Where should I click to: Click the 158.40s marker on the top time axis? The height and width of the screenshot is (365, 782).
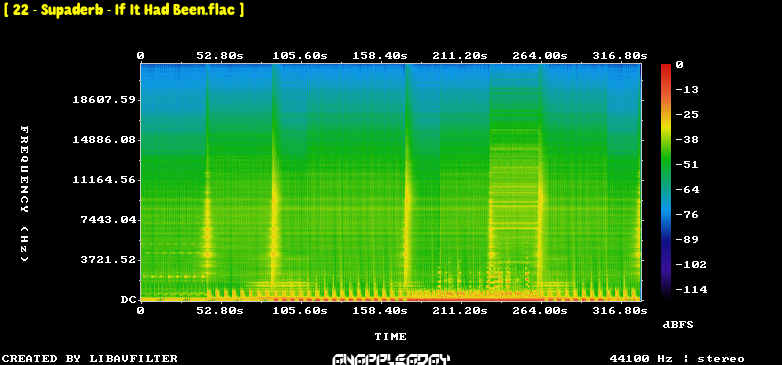click(380, 56)
